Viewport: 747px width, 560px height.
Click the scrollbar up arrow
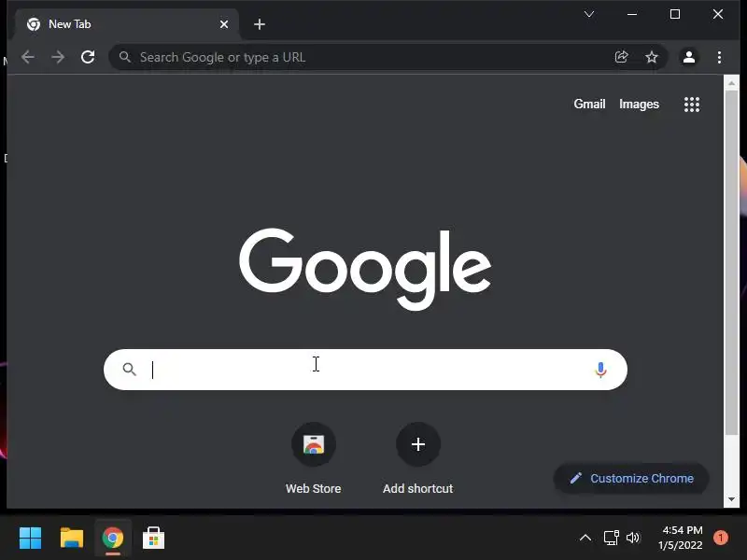[x=731, y=83]
